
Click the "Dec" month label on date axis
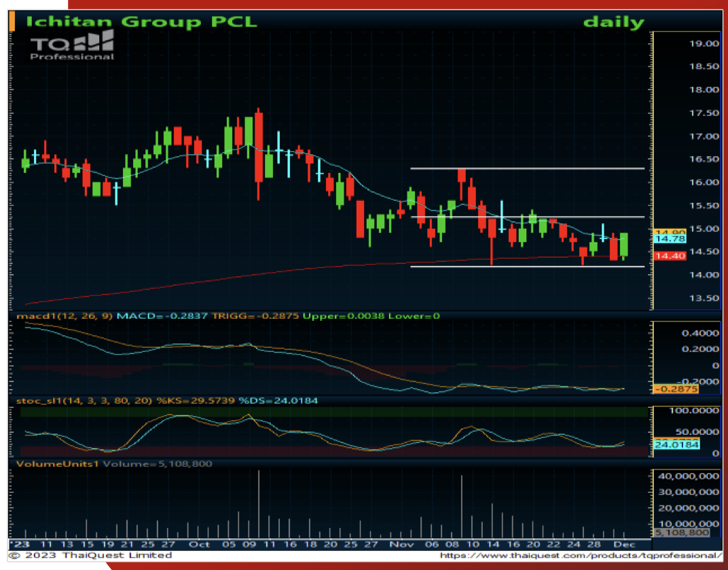(625, 544)
